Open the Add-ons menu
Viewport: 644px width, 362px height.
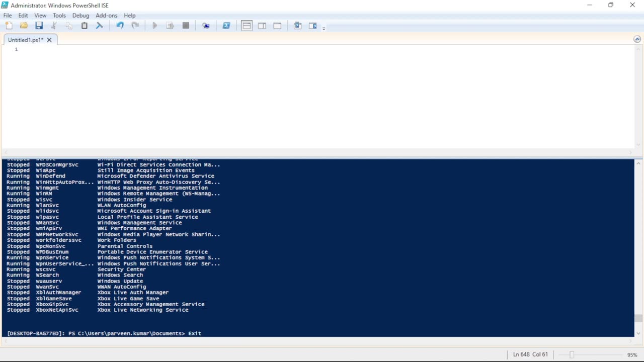tap(106, 16)
